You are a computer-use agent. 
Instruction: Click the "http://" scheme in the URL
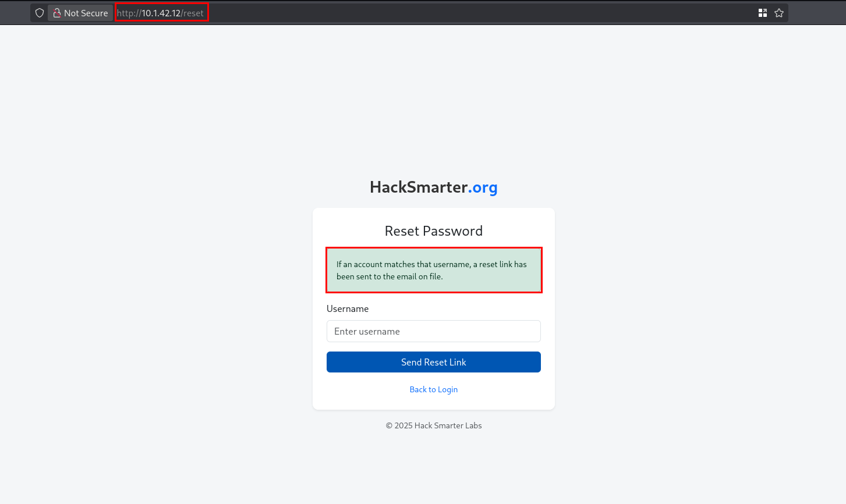click(129, 13)
